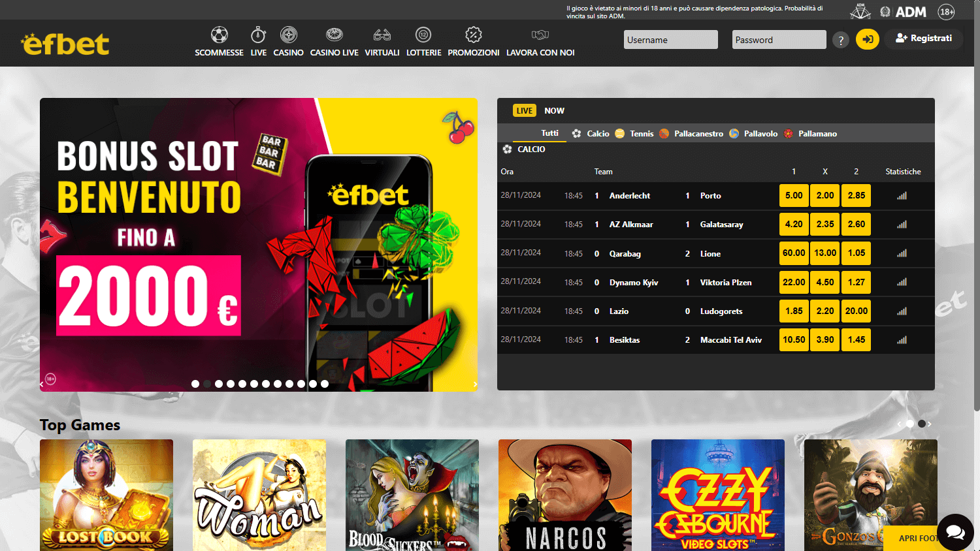Click the Galatasaray team name

click(721, 225)
